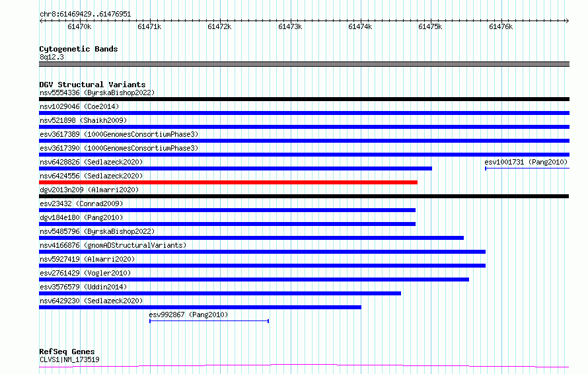The height and width of the screenshot is (374, 588).
Task: Click the 61474k ruler mark
Action: click(360, 26)
